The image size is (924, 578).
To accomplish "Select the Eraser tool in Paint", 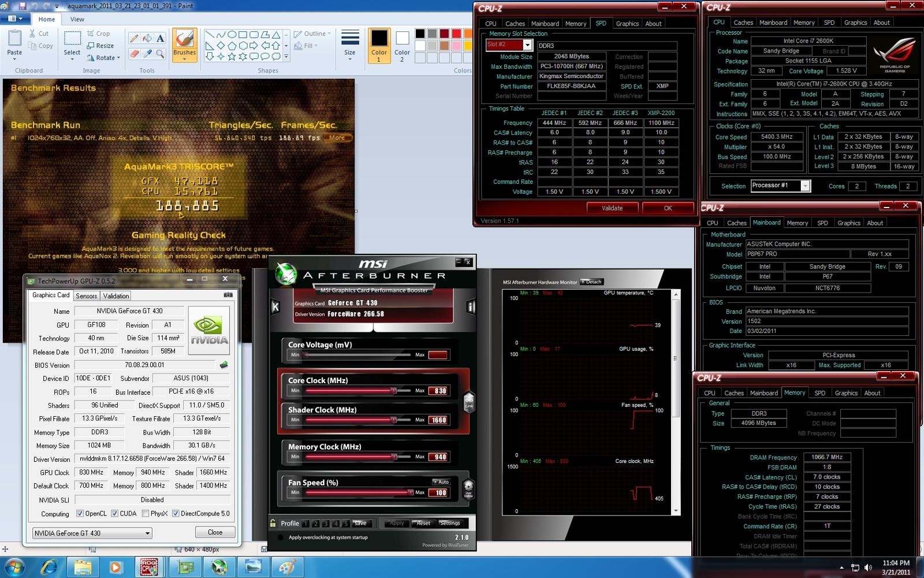I will click(134, 53).
